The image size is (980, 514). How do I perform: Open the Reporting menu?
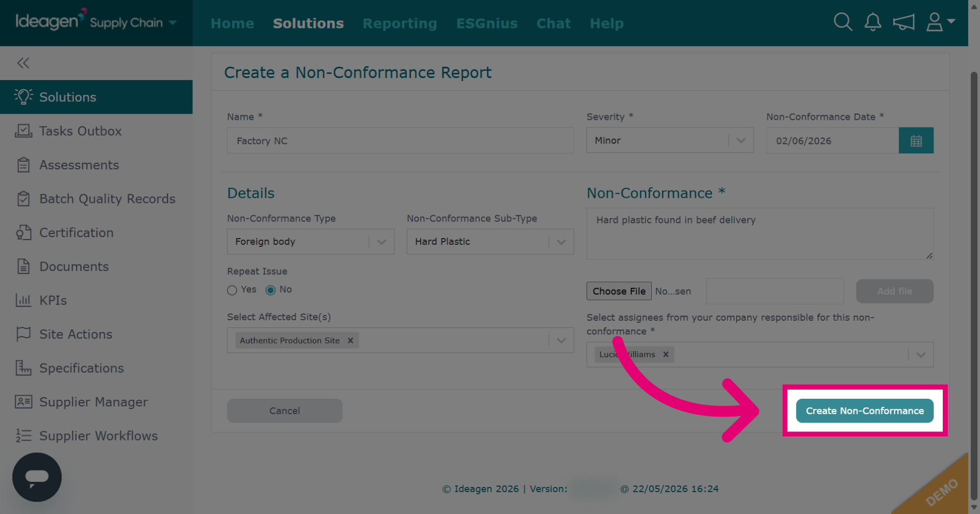coord(400,23)
